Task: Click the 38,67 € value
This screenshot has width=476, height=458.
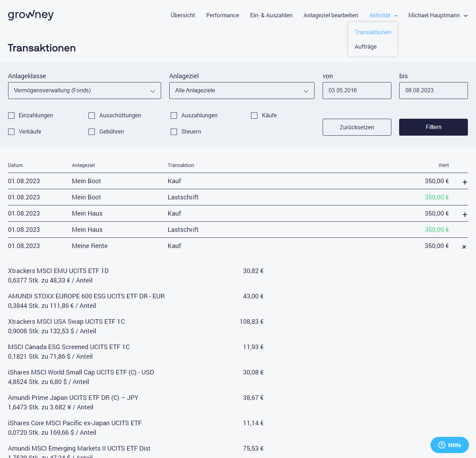Action: (x=253, y=398)
